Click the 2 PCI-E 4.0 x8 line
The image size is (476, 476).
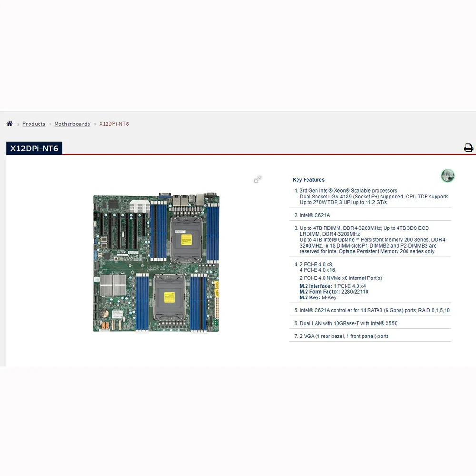(x=317, y=264)
